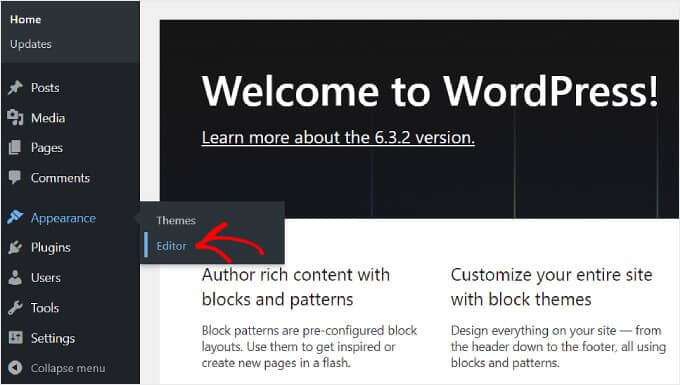This screenshot has height=385, width=680.
Task: Open the Plugins menu label
Action: pos(51,248)
